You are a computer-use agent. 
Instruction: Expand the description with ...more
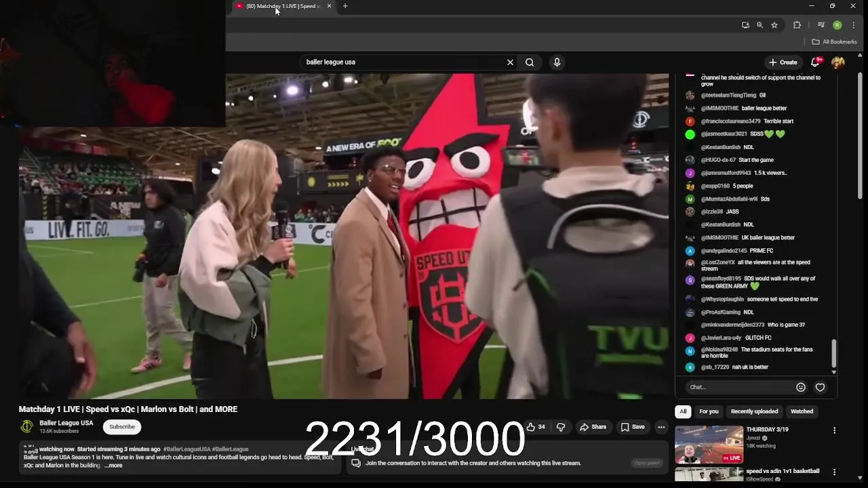pos(113,466)
